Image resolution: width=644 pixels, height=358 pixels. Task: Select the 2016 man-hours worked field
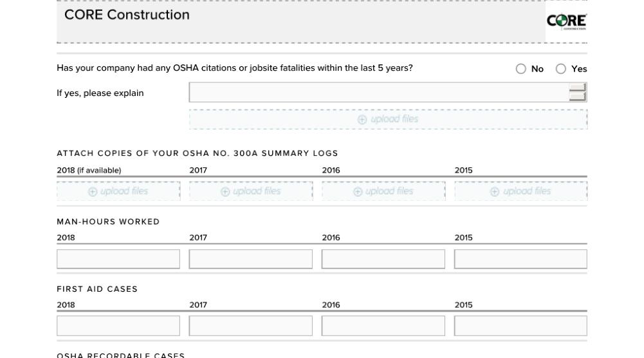[383, 259]
